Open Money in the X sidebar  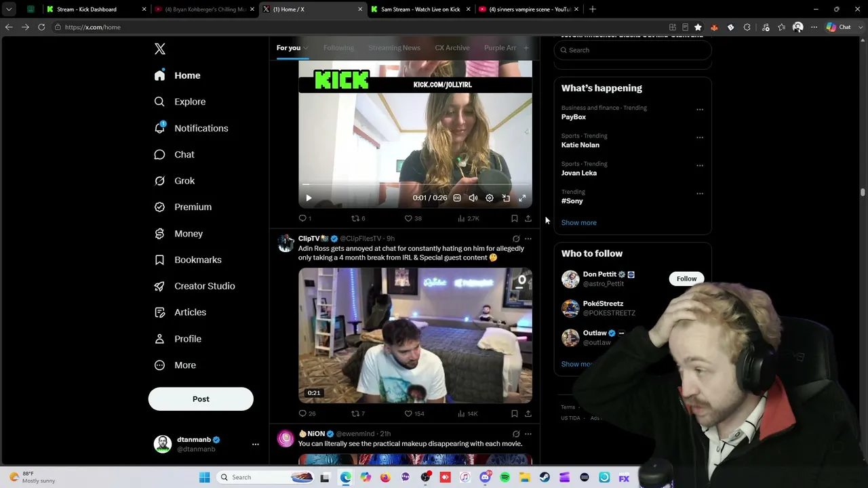click(178, 233)
